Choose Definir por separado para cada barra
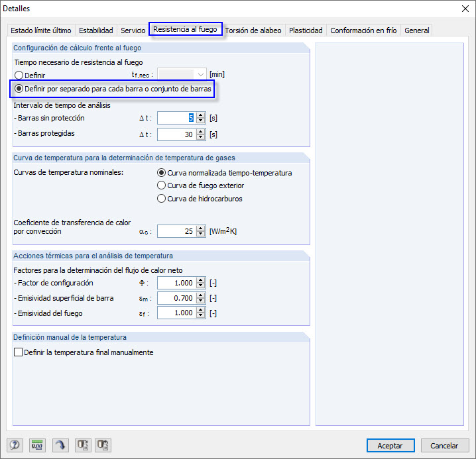This screenshot has height=459, width=476. pyautogui.click(x=113, y=89)
